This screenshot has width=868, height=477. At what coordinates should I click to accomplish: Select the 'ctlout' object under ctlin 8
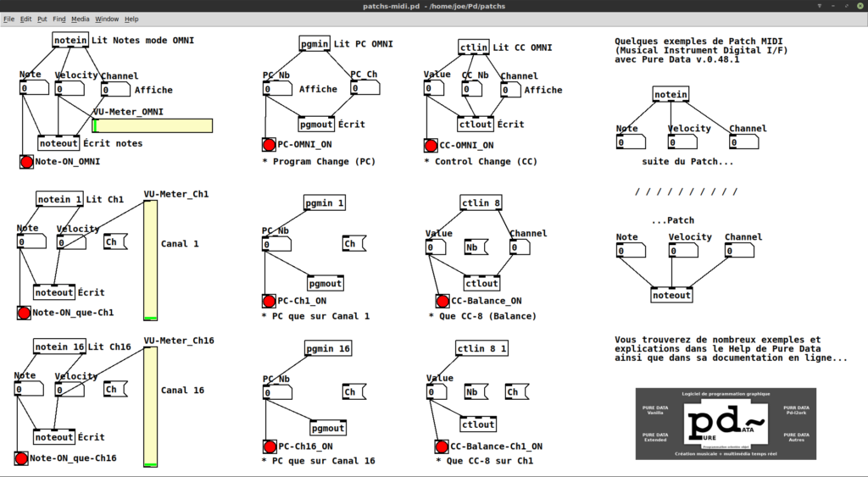click(481, 283)
